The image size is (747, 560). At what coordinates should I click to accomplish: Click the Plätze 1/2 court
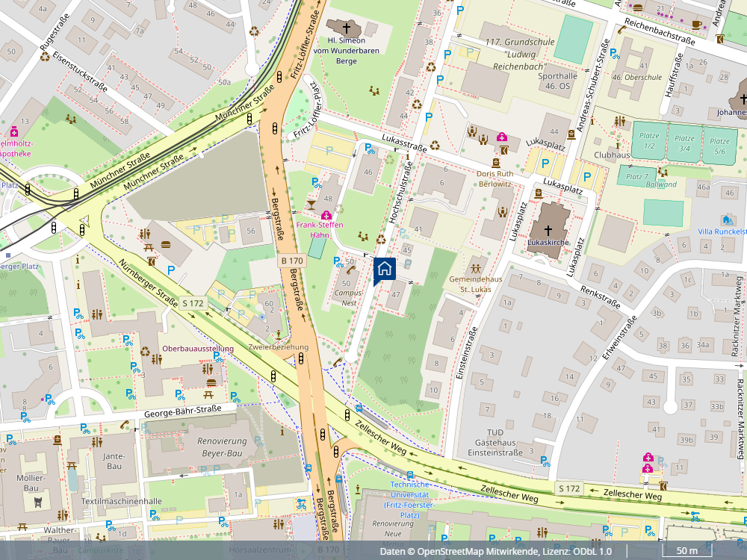click(649, 140)
